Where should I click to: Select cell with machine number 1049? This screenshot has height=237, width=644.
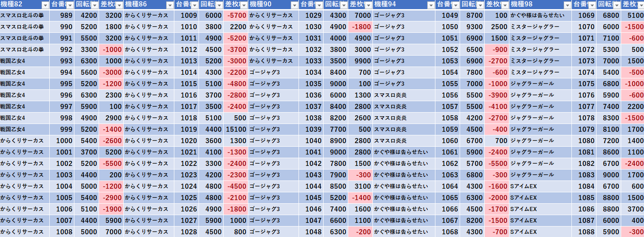pyautogui.click(x=447, y=15)
